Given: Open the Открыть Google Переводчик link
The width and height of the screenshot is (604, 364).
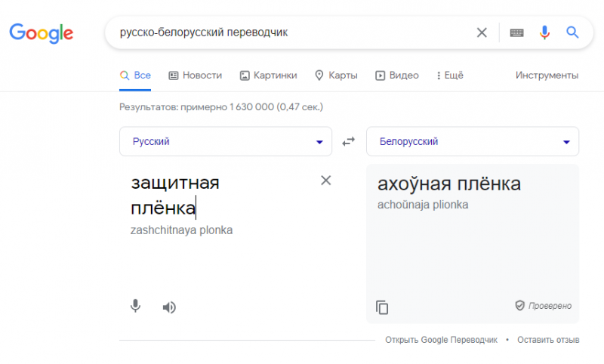Looking at the screenshot, I should click(x=441, y=340).
